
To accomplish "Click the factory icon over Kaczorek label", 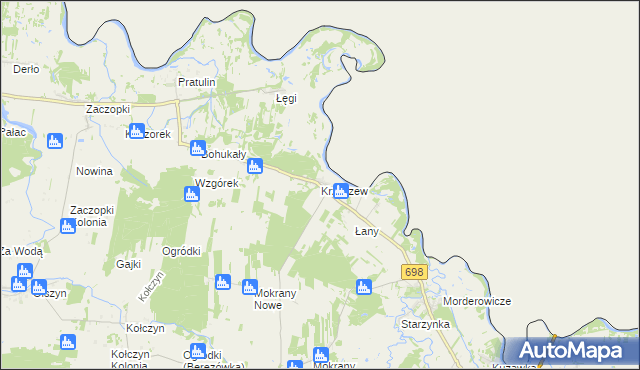I will [x=137, y=131].
